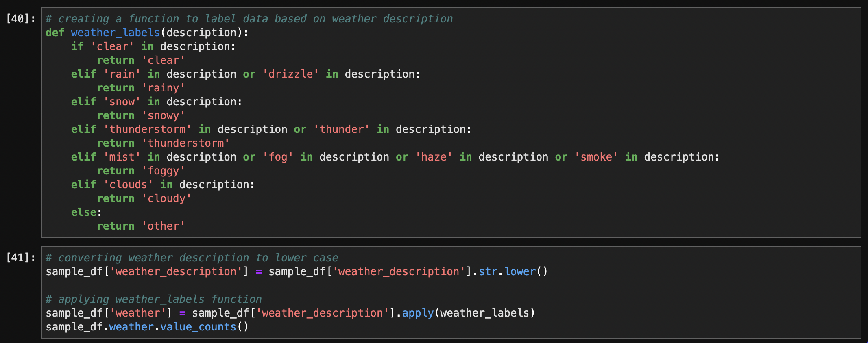Click the 'clouds' string in elif line

point(128,185)
